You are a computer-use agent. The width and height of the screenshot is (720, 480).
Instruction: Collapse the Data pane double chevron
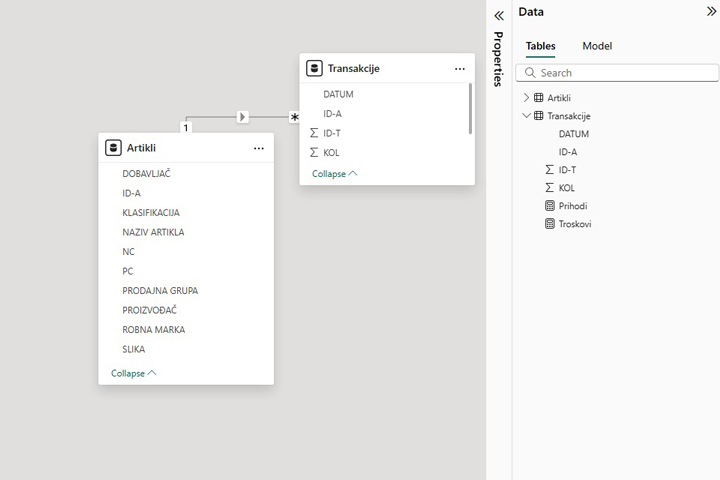(x=711, y=12)
